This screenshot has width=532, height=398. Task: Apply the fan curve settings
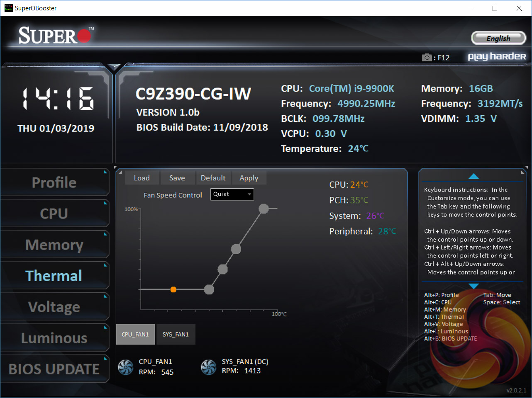pos(249,178)
